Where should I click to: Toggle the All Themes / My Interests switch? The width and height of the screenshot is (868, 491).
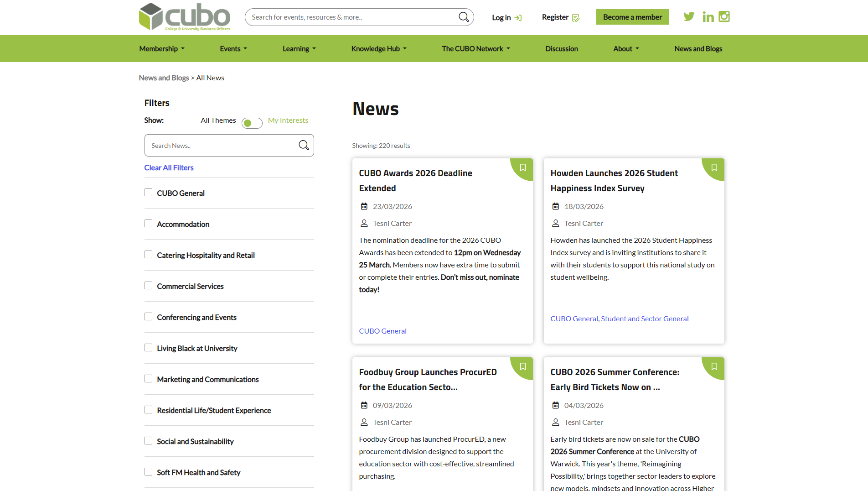pyautogui.click(x=252, y=123)
